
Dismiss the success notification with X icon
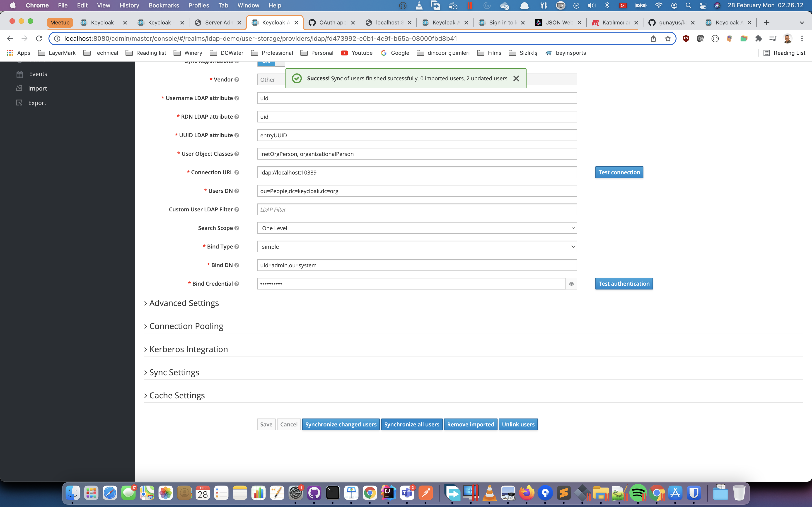(x=516, y=79)
